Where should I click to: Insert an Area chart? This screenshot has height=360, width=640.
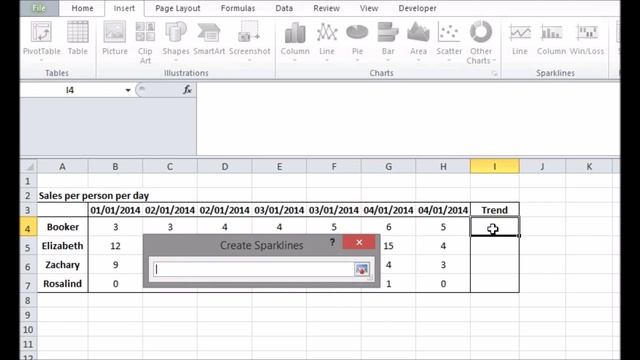[x=418, y=41]
